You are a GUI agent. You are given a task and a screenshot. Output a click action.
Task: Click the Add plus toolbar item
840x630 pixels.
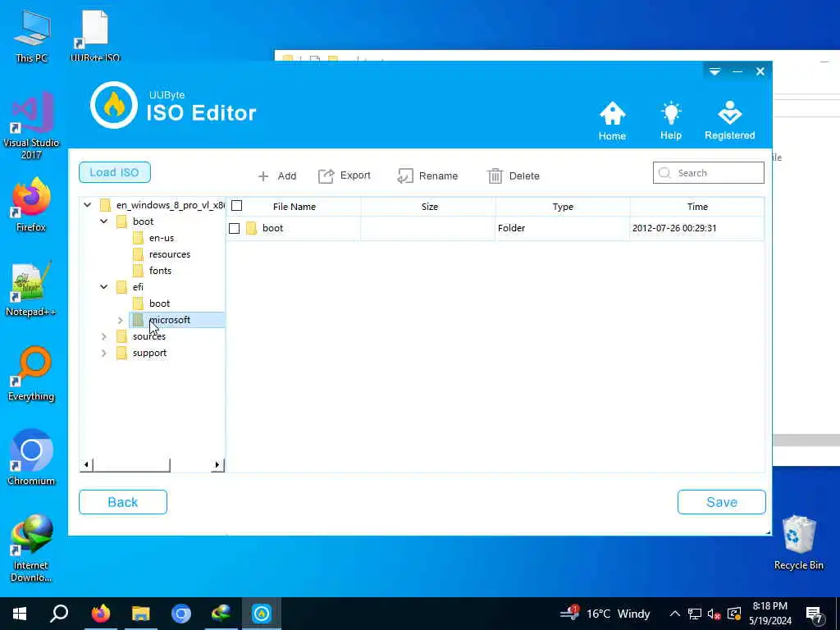click(277, 176)
